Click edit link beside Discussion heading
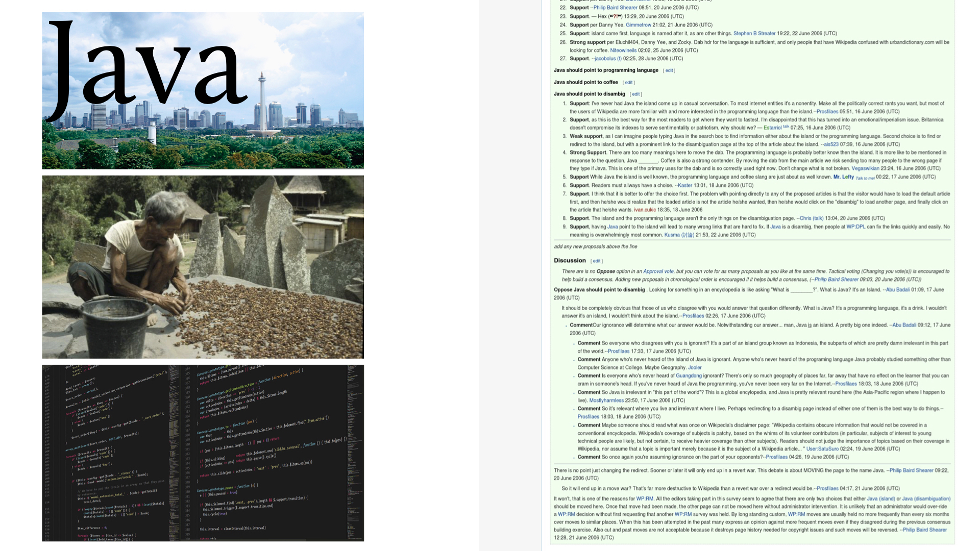This screenshot has width=980, height=551. [597, 261]
